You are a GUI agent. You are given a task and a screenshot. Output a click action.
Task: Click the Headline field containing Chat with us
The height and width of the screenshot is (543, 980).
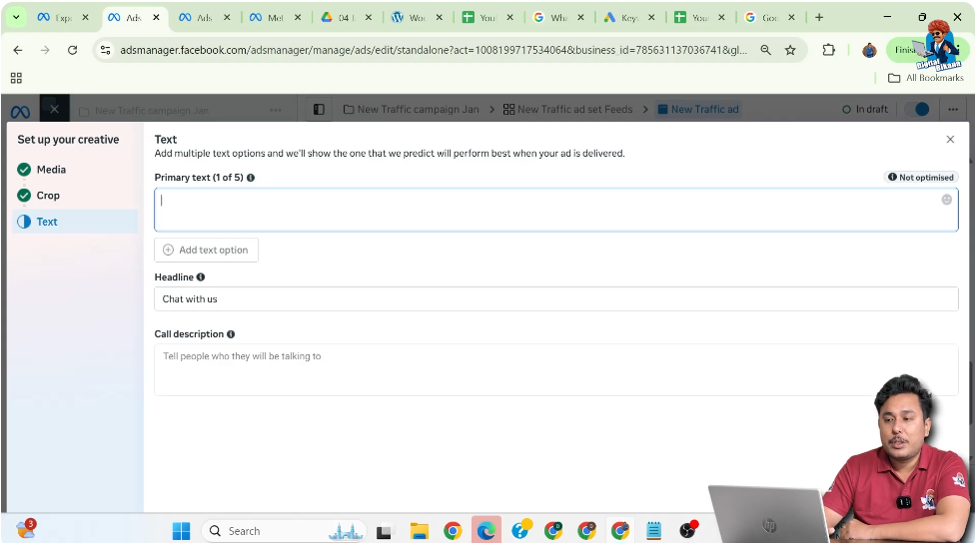pos(555,299)
